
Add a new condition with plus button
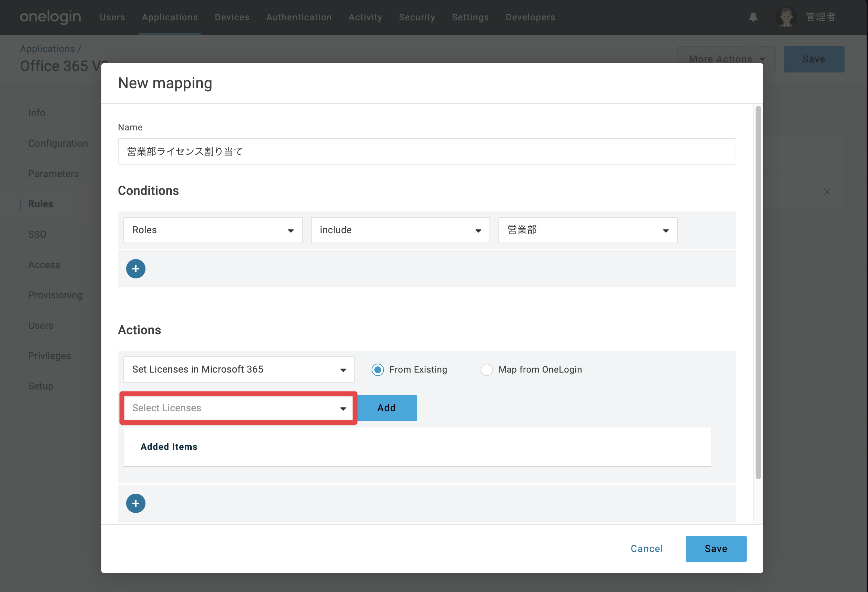135,269
